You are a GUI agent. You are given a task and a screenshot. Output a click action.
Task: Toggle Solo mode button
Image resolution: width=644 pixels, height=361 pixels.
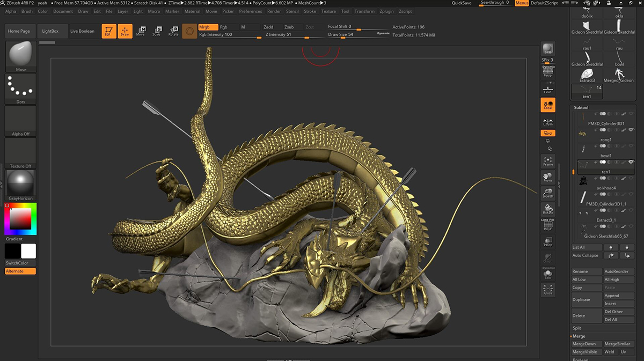point(547,274)
